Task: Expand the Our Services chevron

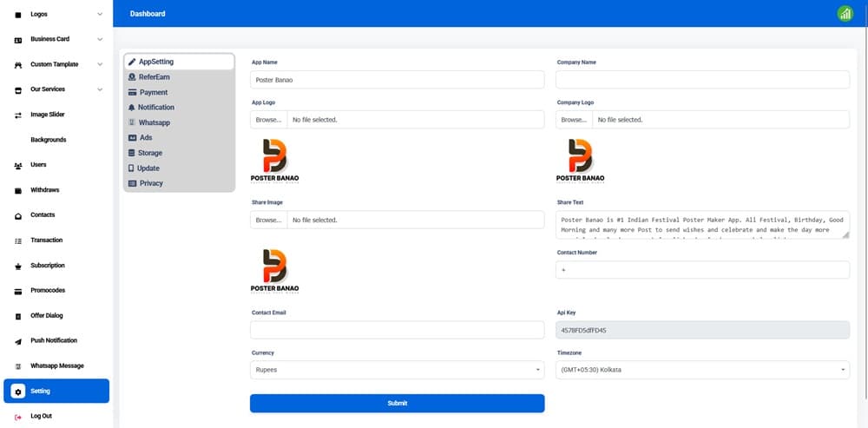Action: coord(101,89)
